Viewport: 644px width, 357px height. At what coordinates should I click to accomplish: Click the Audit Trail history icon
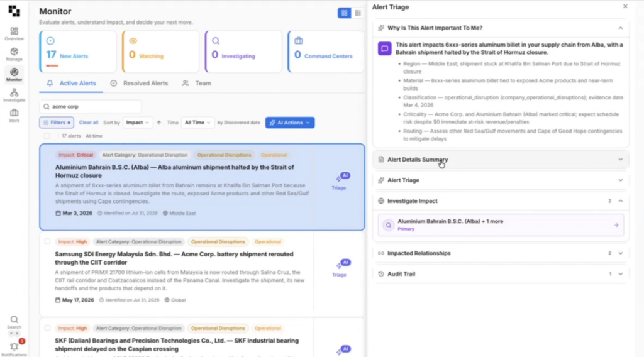tap(380, 273)
